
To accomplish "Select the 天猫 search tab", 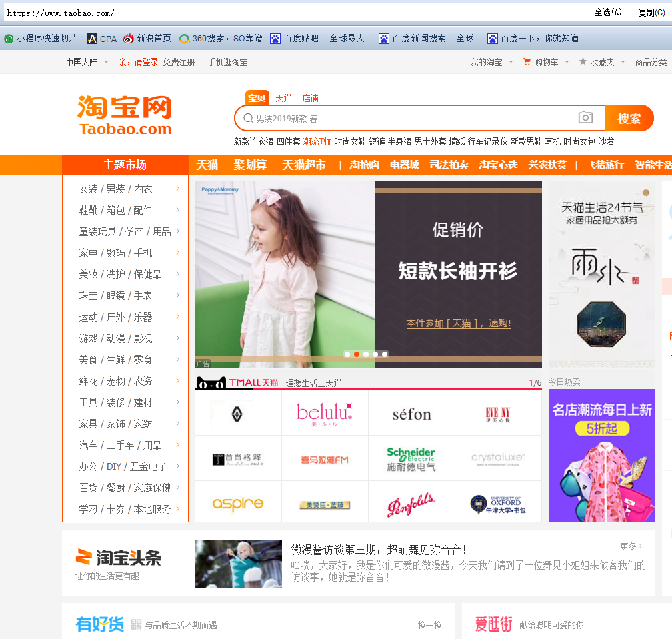I will click(283, 98).
